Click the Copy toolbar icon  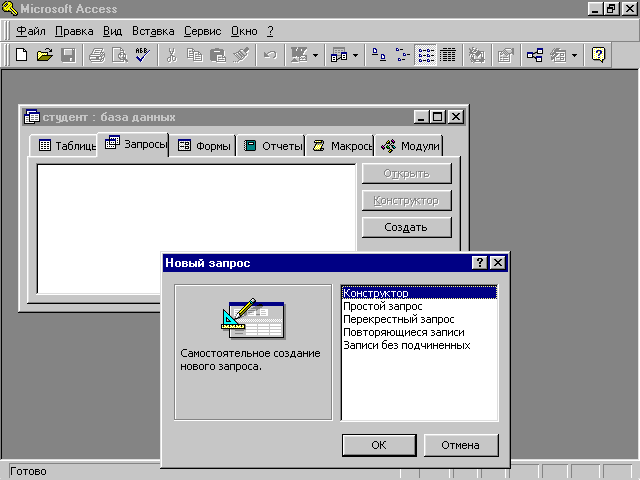pyautogui.click(x=194, y=55)
